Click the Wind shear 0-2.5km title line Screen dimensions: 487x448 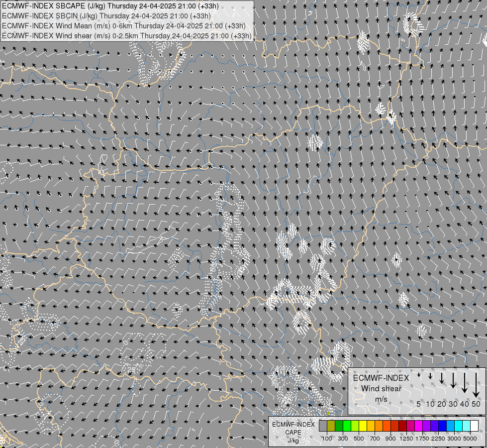click(x=127, y=36)
